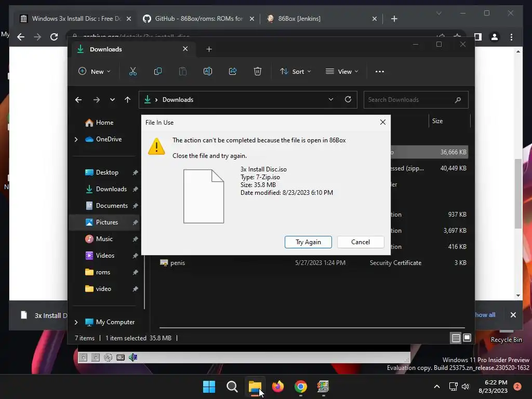Viewport: 532px width, 399px height.
Task: Open Windows Search from taskbar
Action: tap(232, 387)
